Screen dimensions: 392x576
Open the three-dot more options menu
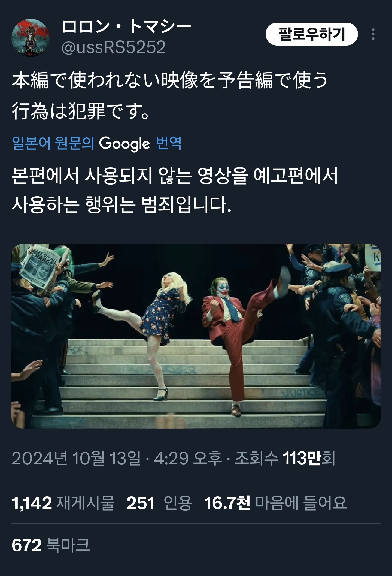(x=373, y=34)
